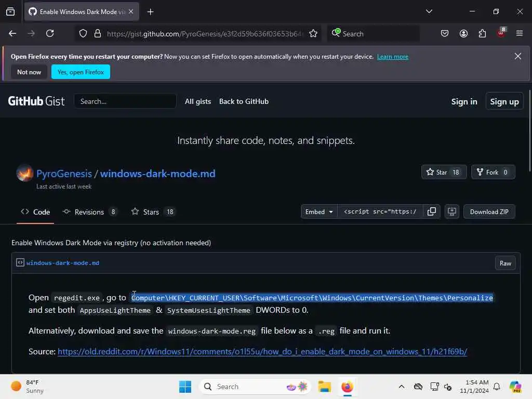Viewport: 532px width, 399px height.
Task: Open the Firefox hamburger menu
Action: (x=520, y=33)
